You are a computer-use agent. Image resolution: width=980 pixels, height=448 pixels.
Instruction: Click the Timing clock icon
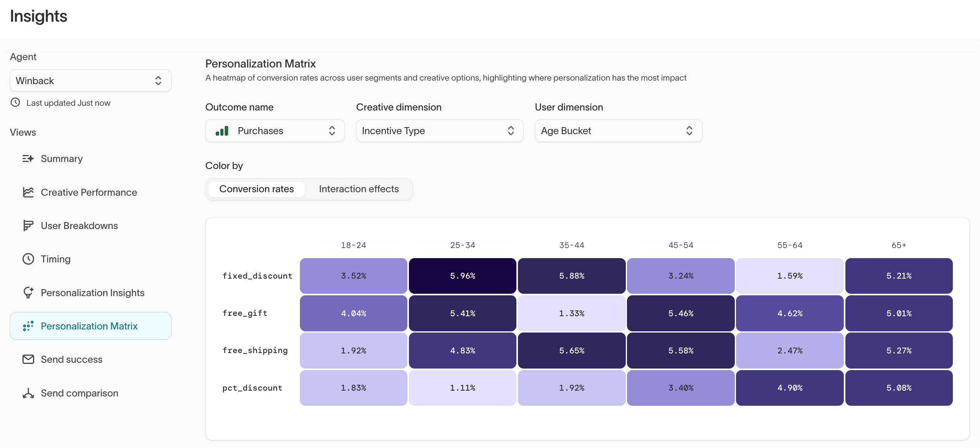tap(28, 259)
